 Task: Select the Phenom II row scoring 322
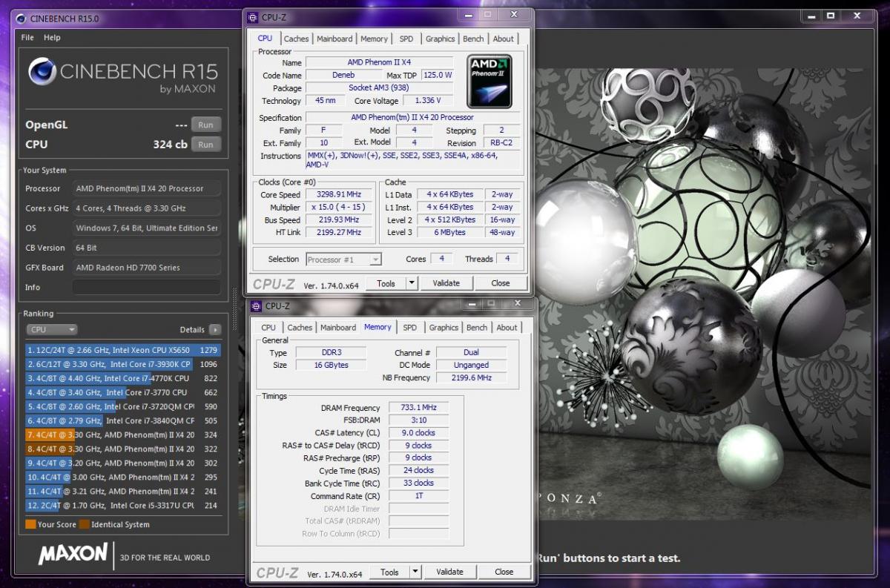[122, 449]
